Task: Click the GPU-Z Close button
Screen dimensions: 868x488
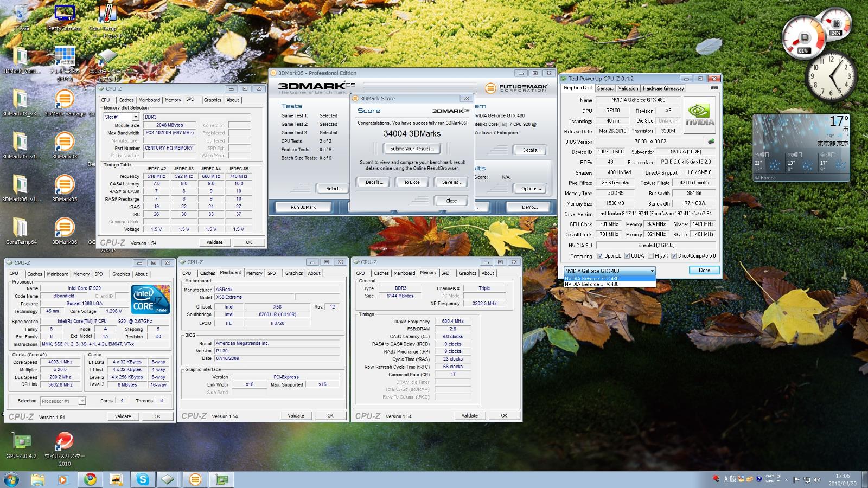Action: pos(704,270)
